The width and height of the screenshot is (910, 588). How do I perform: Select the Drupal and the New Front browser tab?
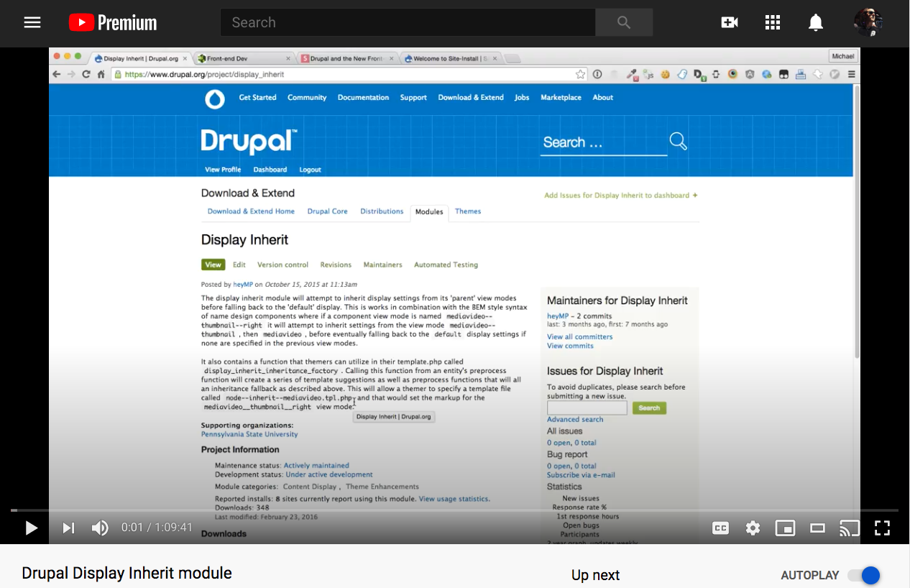(x=347, y=59)
